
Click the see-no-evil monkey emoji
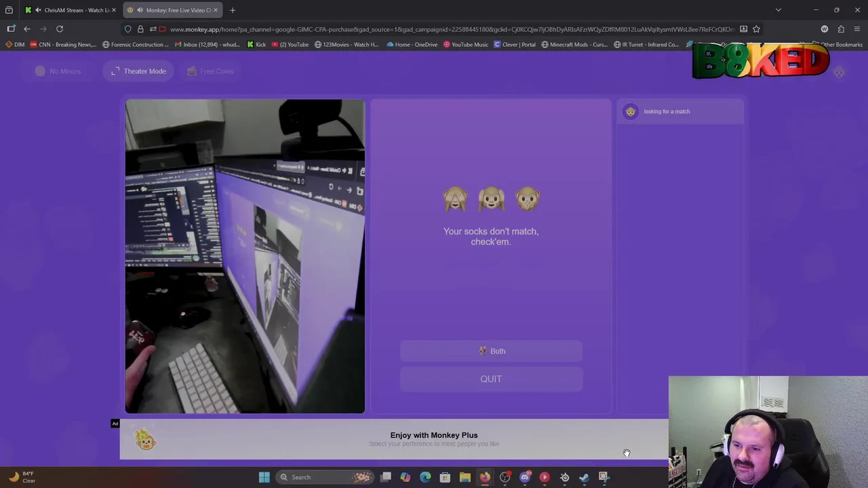[455, 199]
